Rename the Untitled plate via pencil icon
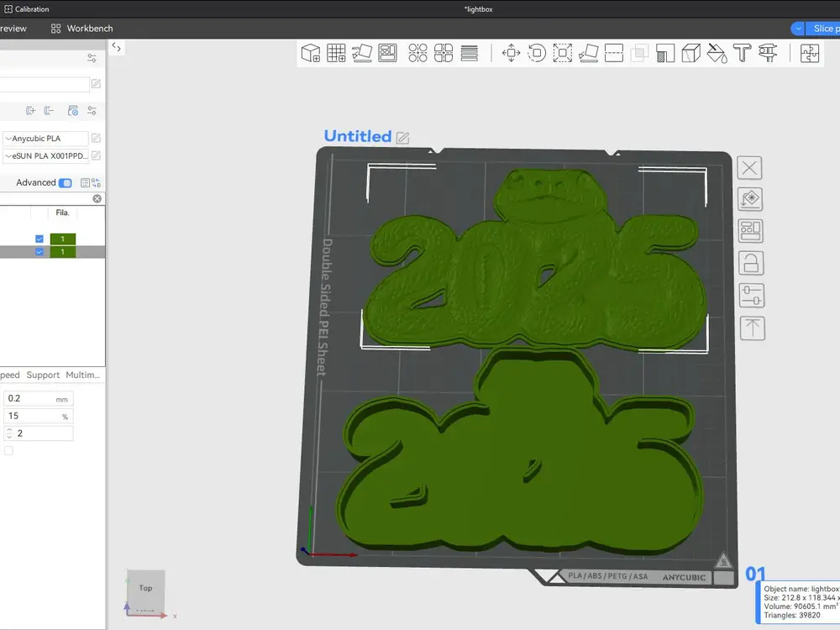 403,138
